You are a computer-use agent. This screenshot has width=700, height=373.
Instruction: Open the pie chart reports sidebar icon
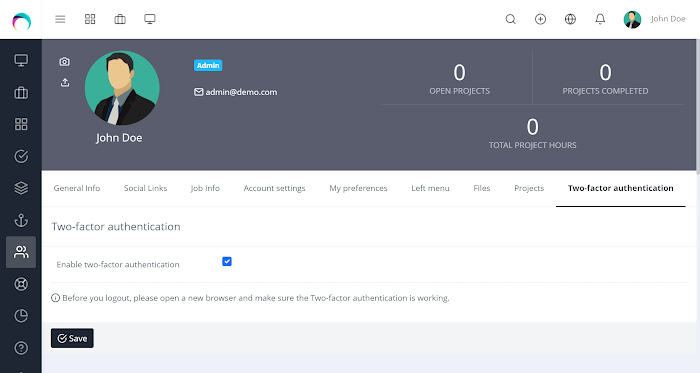click(x=21, y=316)
